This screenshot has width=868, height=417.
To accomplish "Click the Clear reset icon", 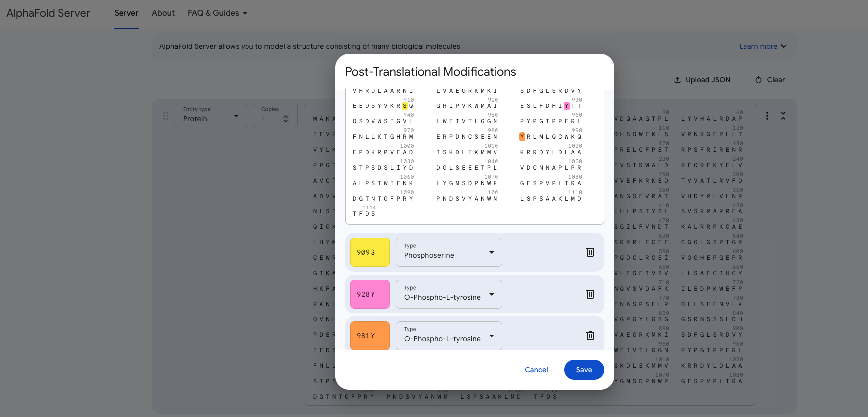I will coord(758,80).
